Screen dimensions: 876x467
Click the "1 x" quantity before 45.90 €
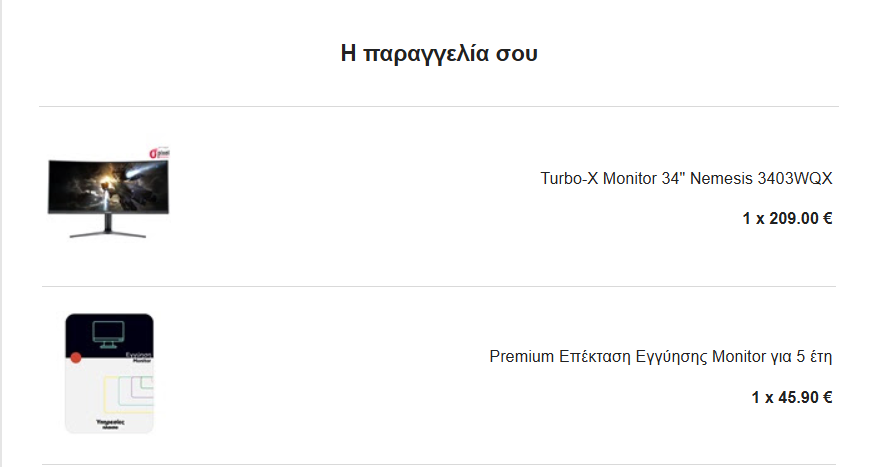(x=762, y=398)
